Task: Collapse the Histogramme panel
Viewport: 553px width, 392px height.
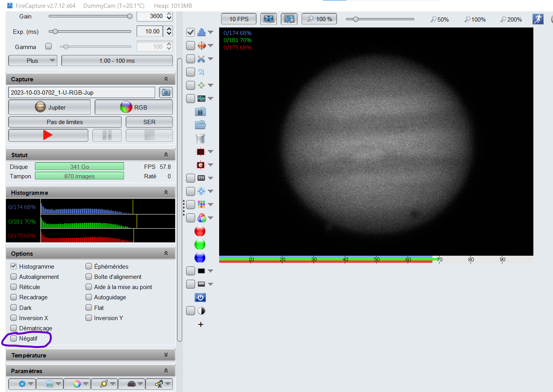Action: coord(166,192)
